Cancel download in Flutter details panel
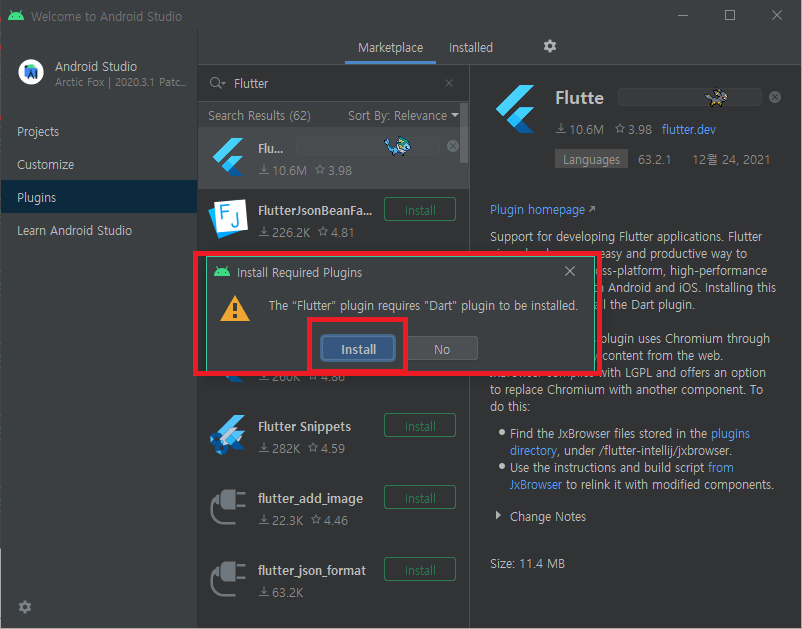Screen dimensions: 802x629 click(x=775, y=97)
